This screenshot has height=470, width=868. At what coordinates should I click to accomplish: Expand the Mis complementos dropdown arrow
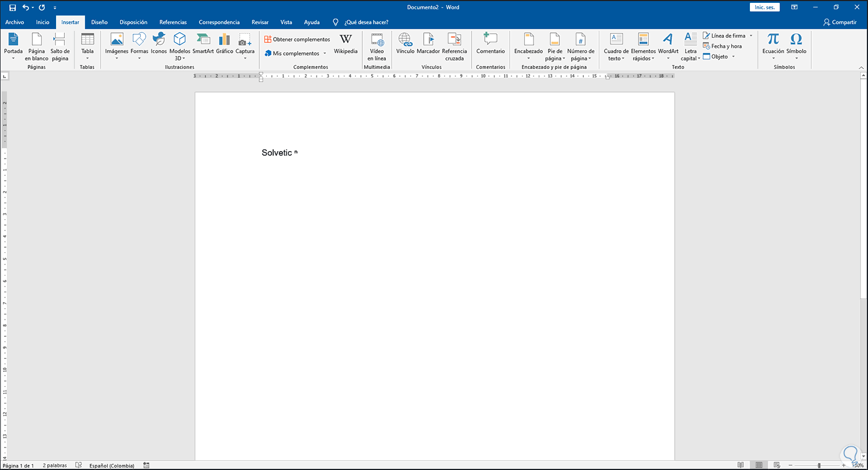(325, 53)
